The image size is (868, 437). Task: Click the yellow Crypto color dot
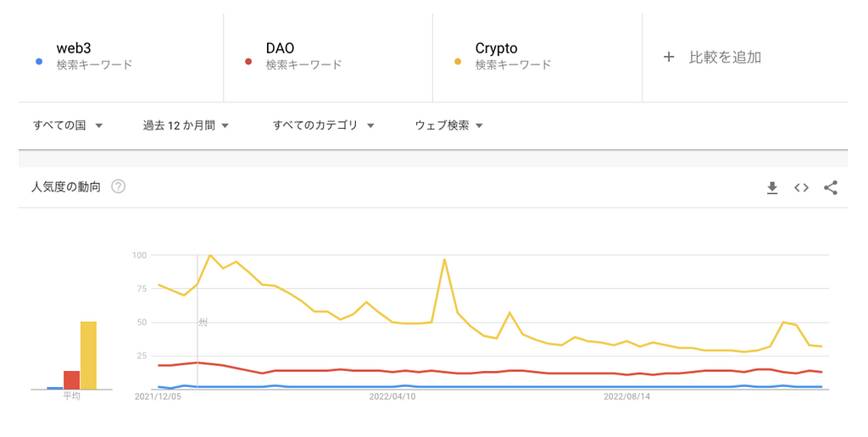[457, 61]
